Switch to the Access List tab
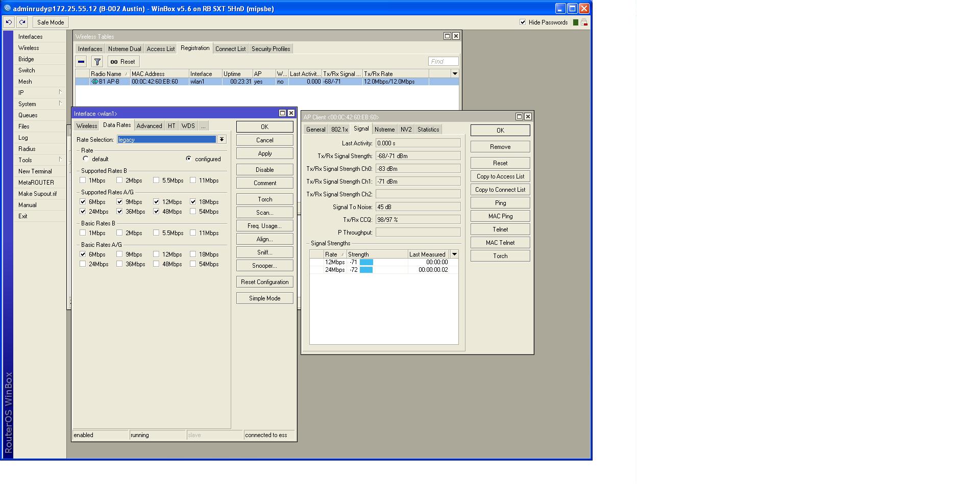This screenshot has height=484, width=980. click(161, 49)
